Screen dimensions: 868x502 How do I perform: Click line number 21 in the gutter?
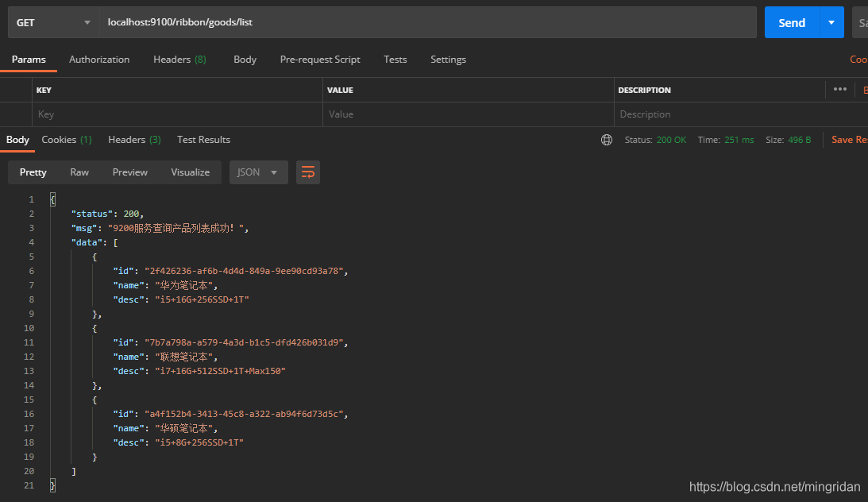(x=29, y=486)
